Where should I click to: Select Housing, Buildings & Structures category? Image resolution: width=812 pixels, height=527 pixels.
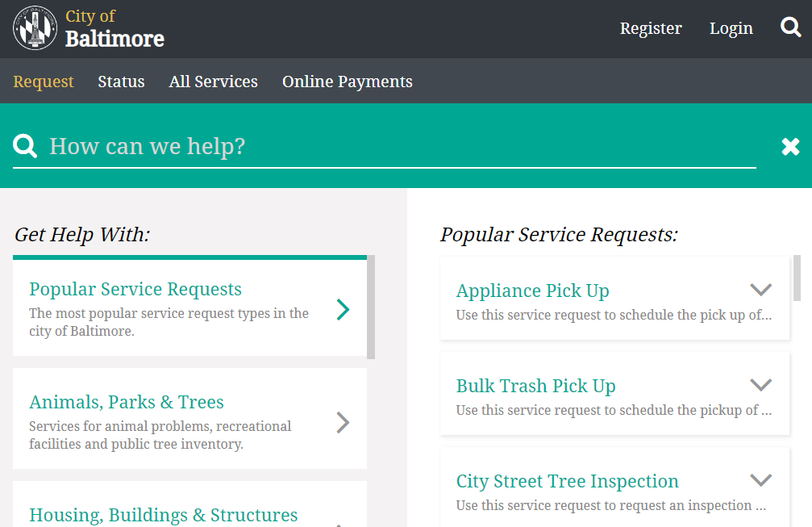point(163,515)
